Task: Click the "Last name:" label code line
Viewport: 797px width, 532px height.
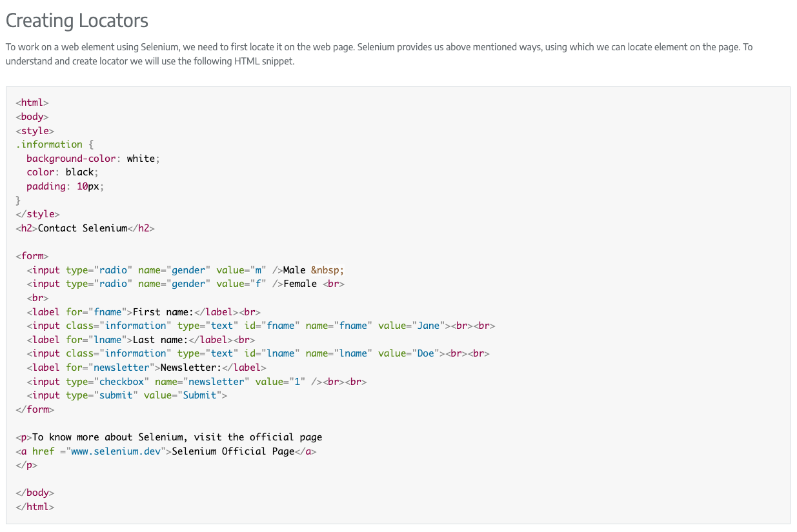Action: point(141,340)
